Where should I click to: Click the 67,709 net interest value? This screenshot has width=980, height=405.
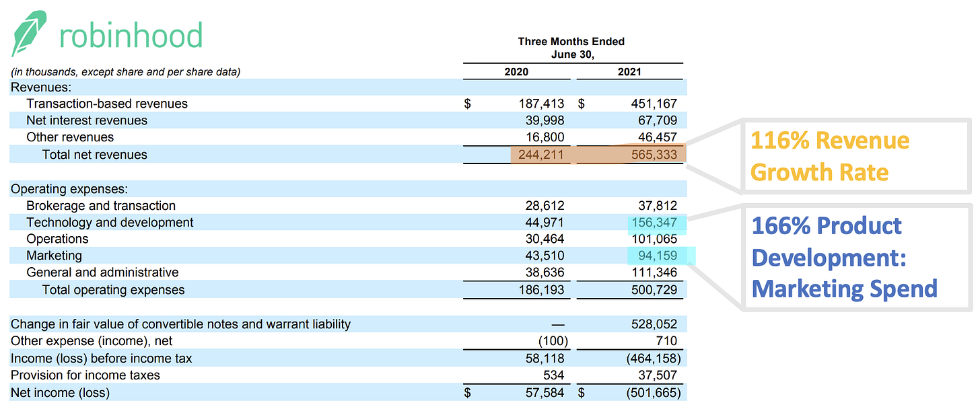658,120
